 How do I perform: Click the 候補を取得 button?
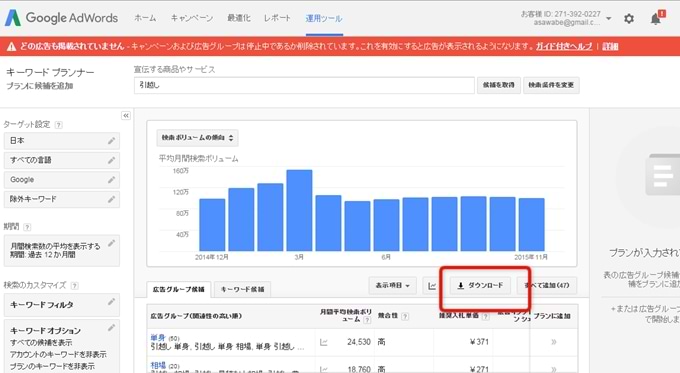pyautogui.click(x=499, y=85)
